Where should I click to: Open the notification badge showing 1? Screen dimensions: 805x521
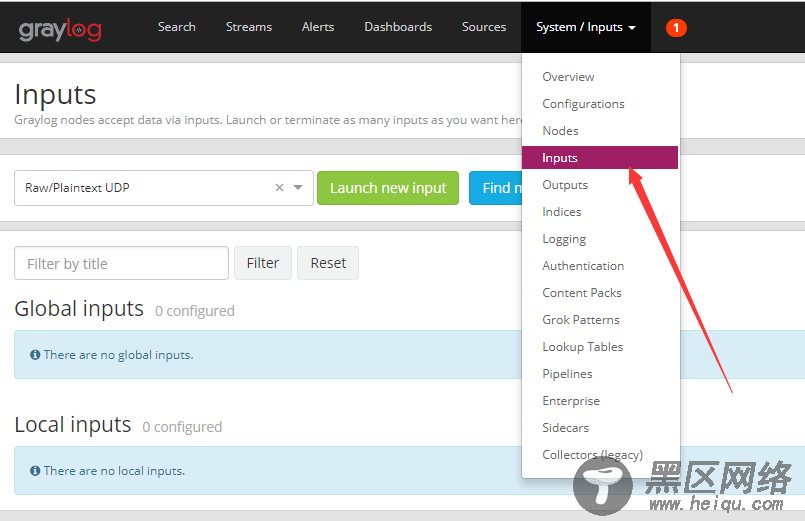[676, 28]
